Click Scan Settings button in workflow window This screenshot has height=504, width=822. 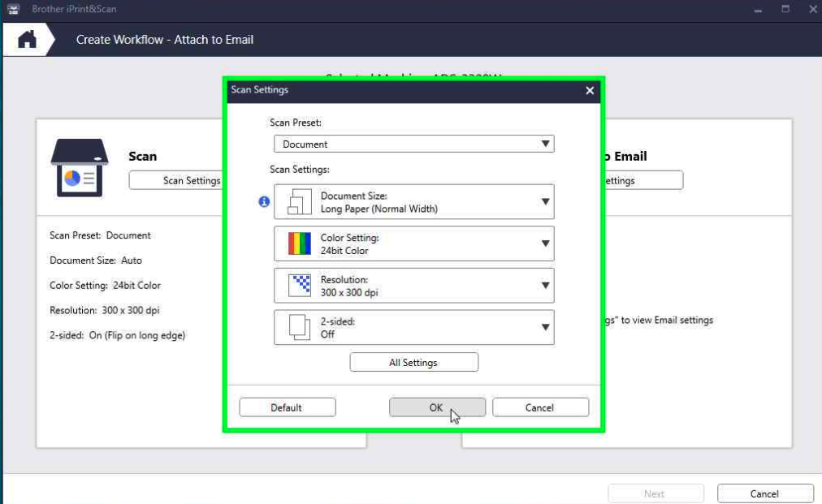176,180
